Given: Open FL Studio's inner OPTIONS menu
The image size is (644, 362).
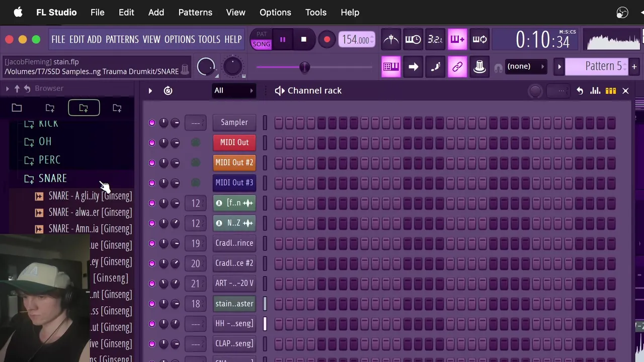Looking at the screenshot, I should [x=180, y=39].
